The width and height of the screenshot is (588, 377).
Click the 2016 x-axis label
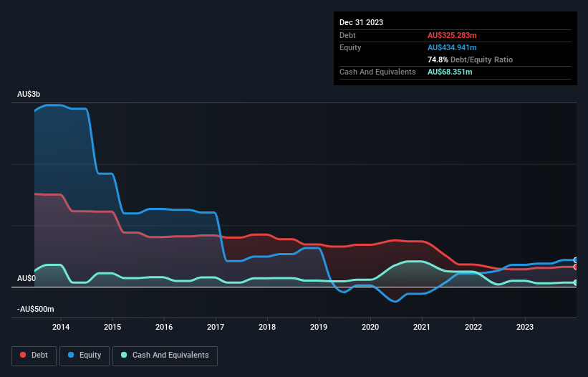coord(164,327)
